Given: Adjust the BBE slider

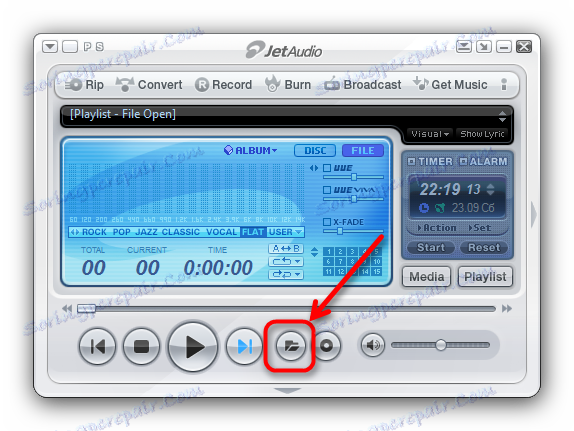Looking at the screenshot, I should coord(353,177).
